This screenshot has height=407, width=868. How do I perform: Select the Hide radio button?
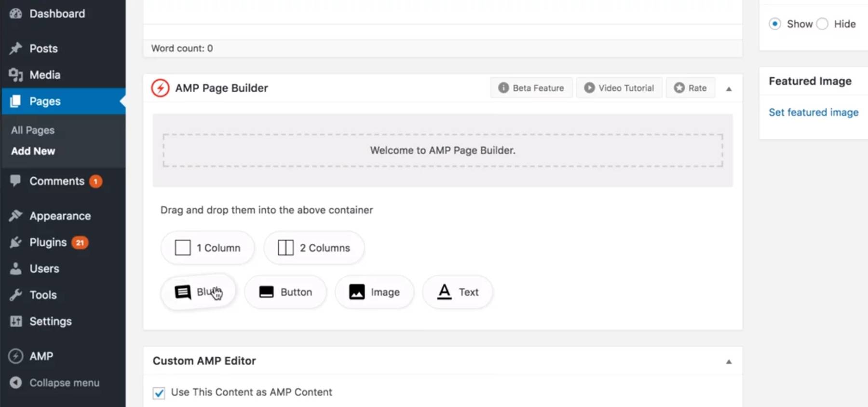[x=823, y=24]
